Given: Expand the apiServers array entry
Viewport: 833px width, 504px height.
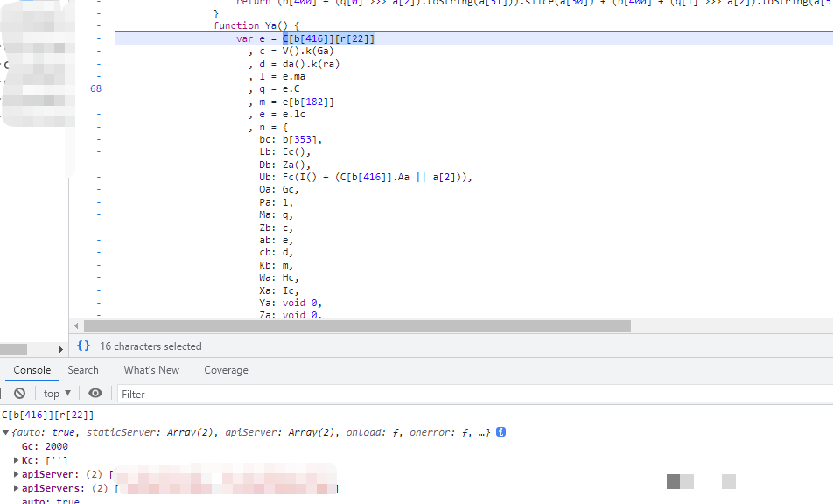Looking at the screenshot, I should (17, 488).
